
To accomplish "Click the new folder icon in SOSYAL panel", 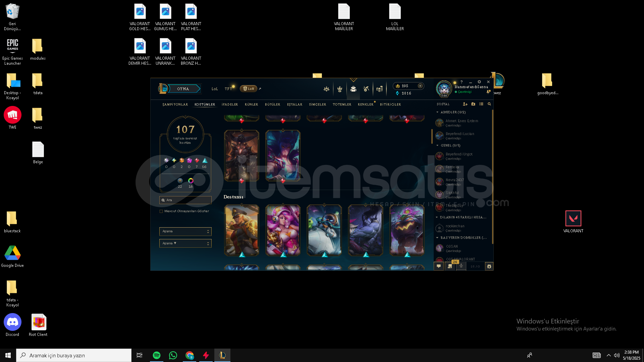I will click(x=473, y=104).
